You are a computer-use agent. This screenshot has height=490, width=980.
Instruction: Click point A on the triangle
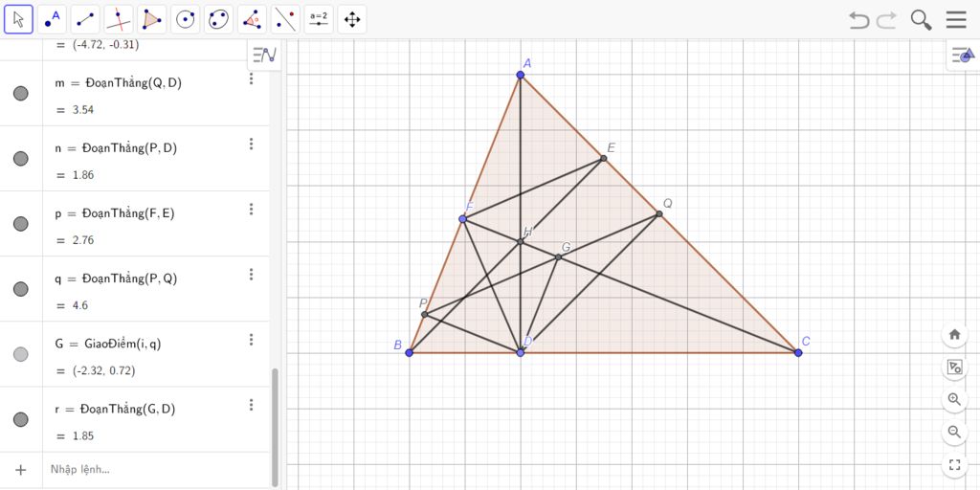coord(520,75)
